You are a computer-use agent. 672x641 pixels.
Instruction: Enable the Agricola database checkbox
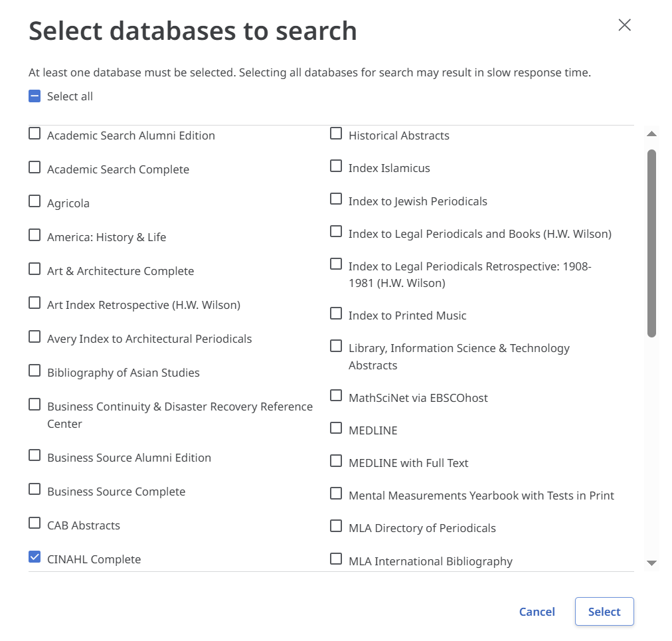click(x=35, y=202)
